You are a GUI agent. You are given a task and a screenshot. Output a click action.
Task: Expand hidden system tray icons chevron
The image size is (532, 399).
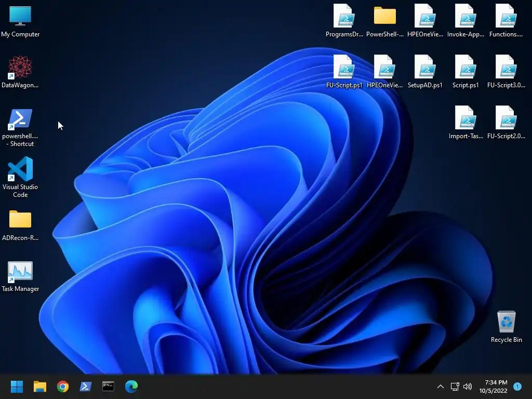[x=441, y=387]
